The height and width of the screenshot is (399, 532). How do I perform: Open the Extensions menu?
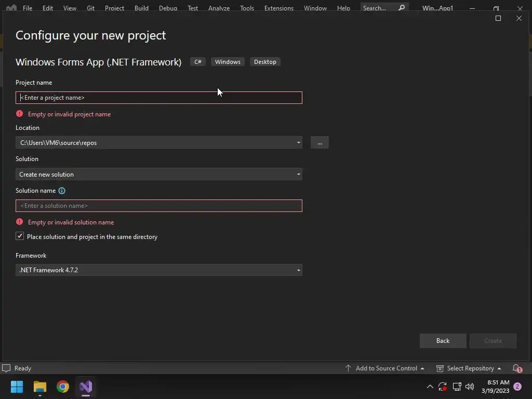tap(279, 8)
